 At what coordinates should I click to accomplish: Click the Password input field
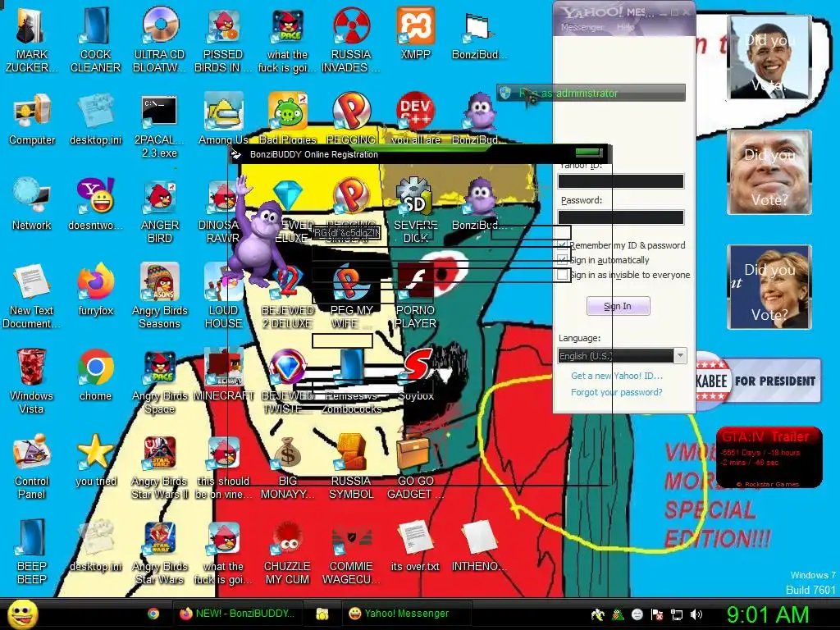tap(621, 217)
